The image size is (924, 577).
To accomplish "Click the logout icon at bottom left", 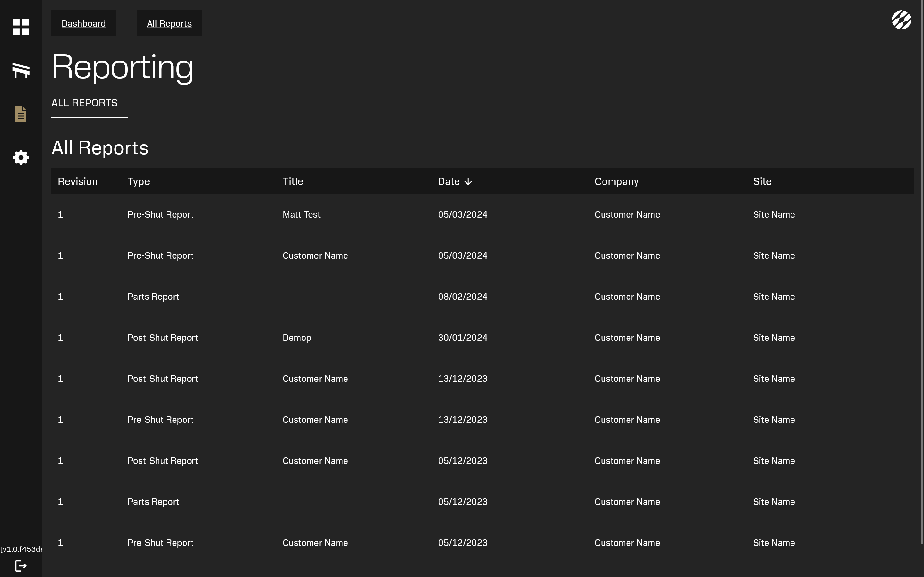I will tap(21, 565).
